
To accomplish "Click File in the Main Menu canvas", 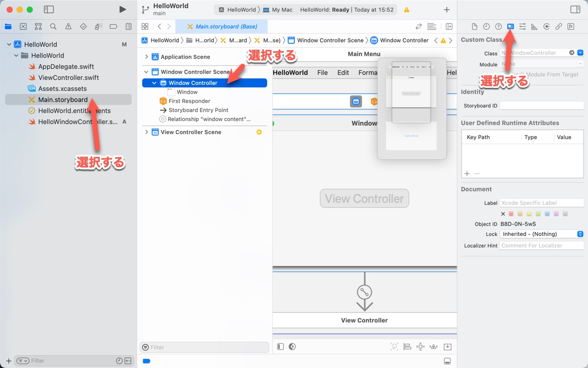I will pos(322,73).
